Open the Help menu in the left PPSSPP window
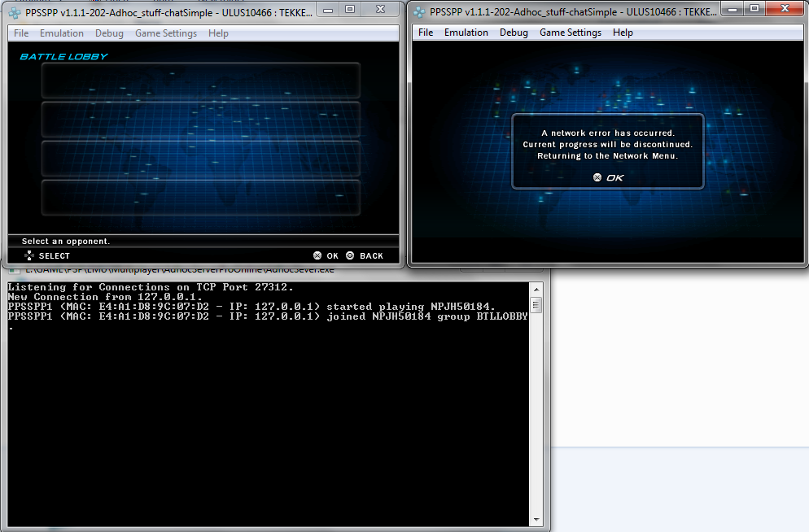809x532 pixels. [218, 33]
